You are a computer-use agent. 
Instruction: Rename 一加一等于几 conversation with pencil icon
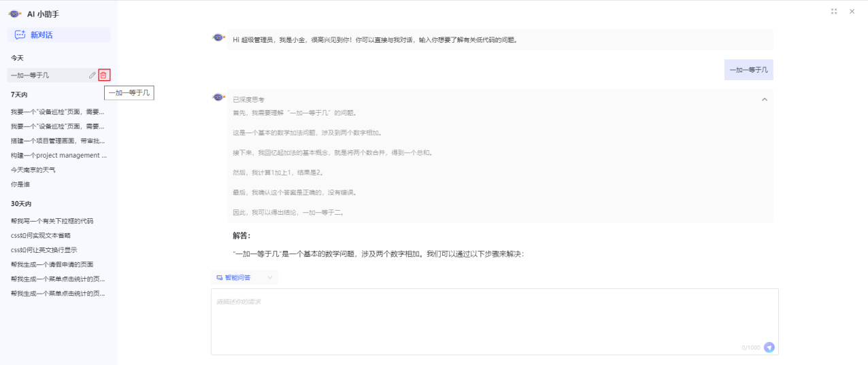tap(93, 75)
